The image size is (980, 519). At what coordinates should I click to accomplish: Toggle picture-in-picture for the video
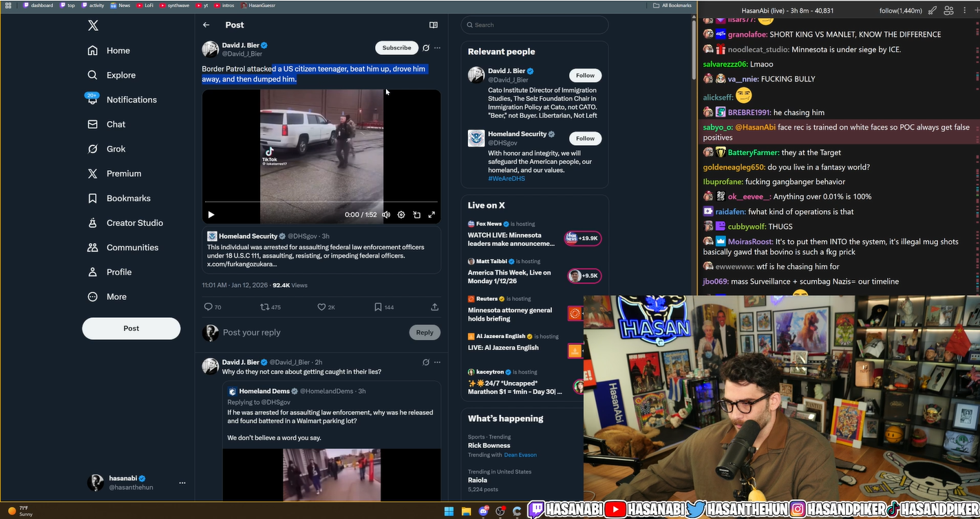click(416, 215)
